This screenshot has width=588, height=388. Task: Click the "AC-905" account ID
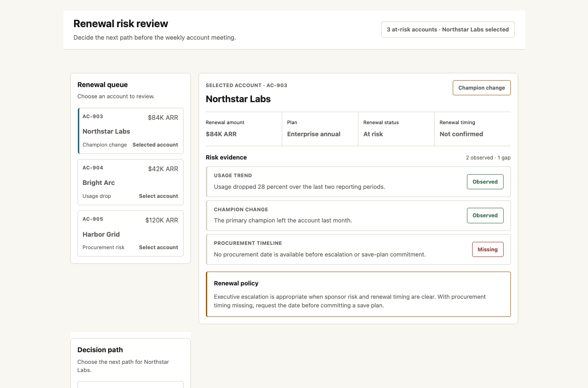coord(93,219)
